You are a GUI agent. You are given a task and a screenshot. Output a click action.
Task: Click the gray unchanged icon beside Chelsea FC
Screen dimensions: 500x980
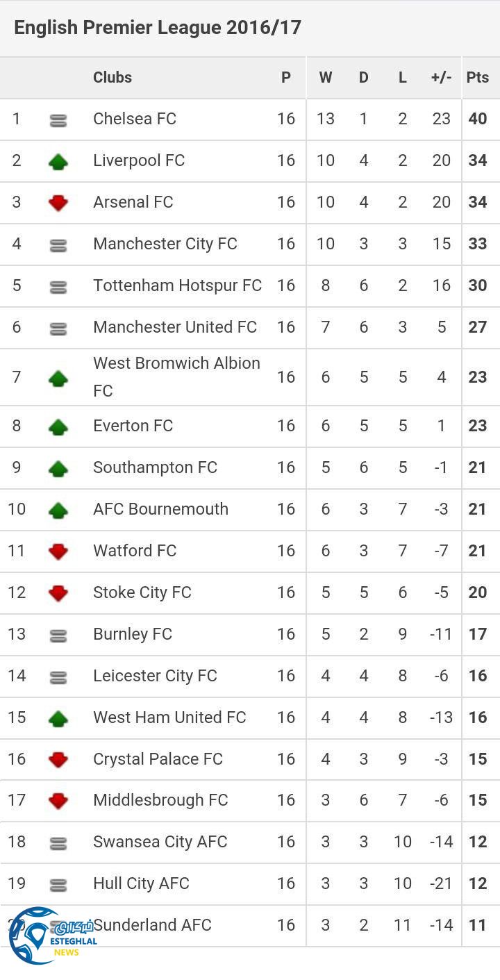pyautogui.click(x=58, y=120)
